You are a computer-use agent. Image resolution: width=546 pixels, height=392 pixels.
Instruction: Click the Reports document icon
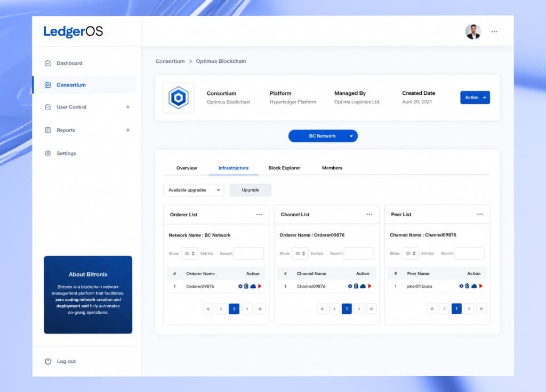pyautogui.click(x=47, y=130)
